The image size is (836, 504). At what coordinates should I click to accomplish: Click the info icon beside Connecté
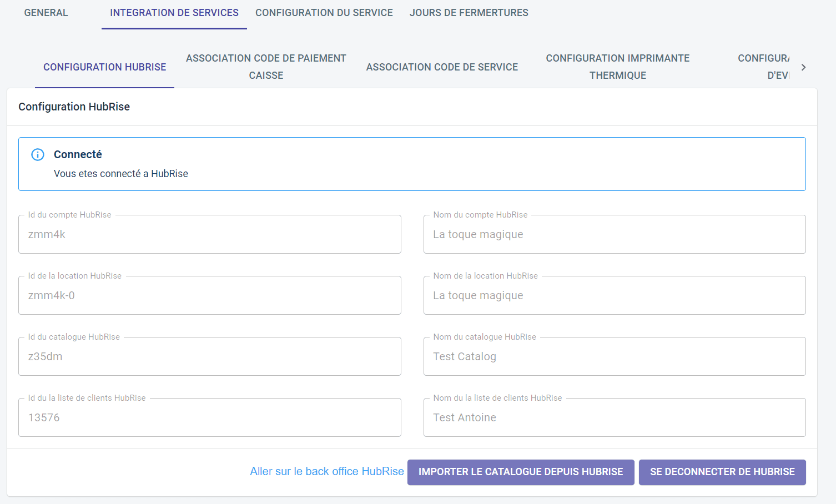point(38,155)
